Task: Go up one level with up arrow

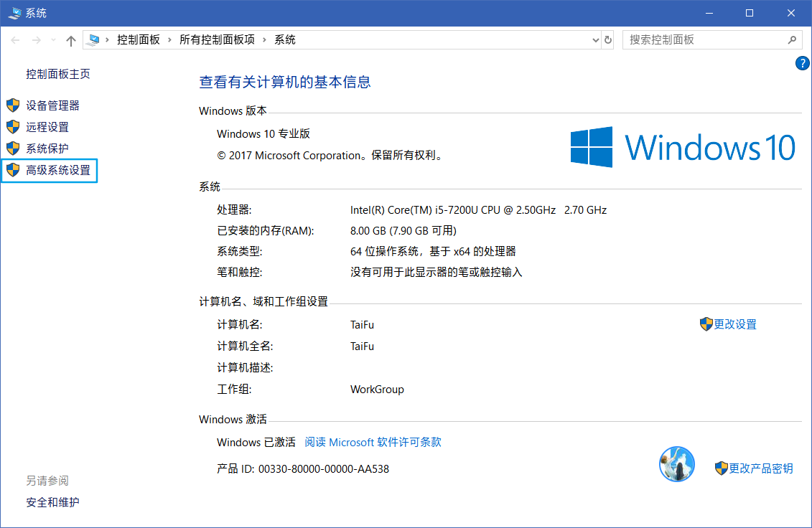Action: pos(71,40)
